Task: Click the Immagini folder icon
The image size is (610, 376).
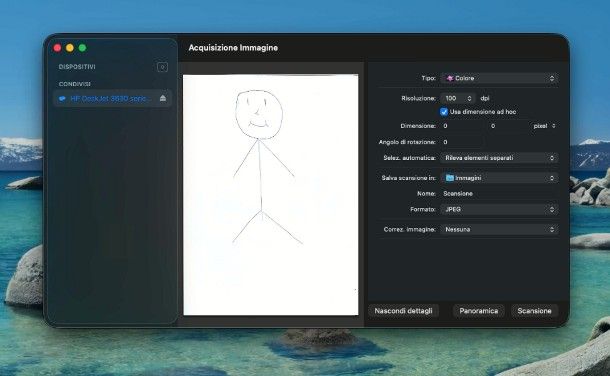Action: (450, 178)
